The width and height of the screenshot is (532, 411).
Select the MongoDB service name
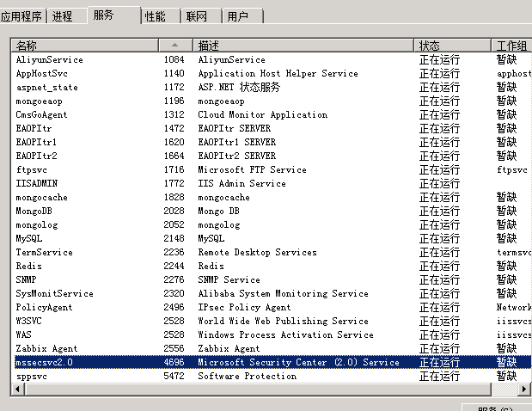34,212
